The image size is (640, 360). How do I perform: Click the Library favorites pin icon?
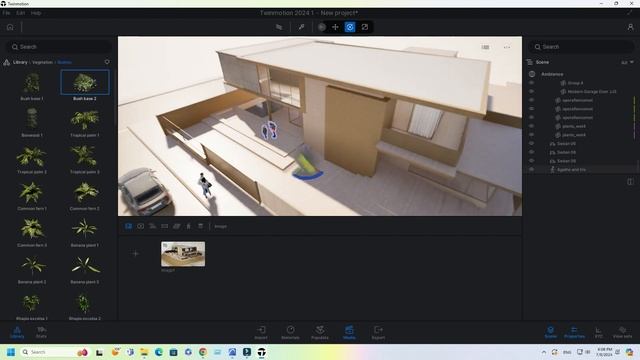pyautogui.click(x=107, y=62)
